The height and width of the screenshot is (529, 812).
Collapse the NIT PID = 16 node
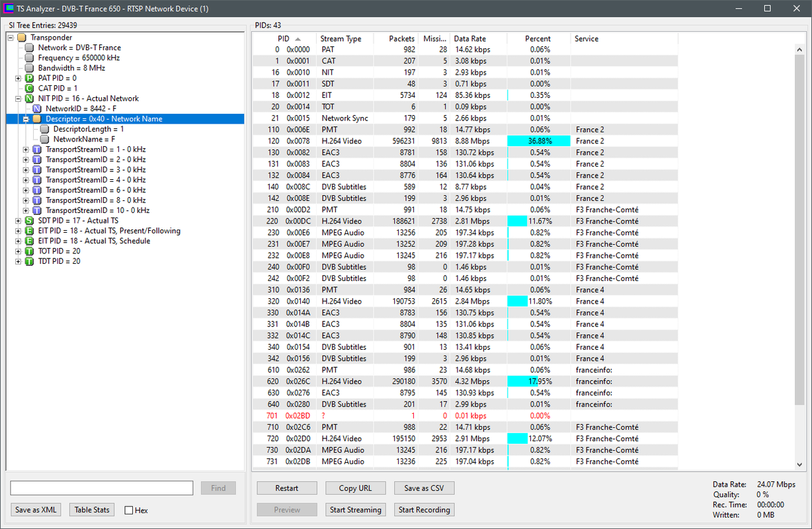click(19, 99)
